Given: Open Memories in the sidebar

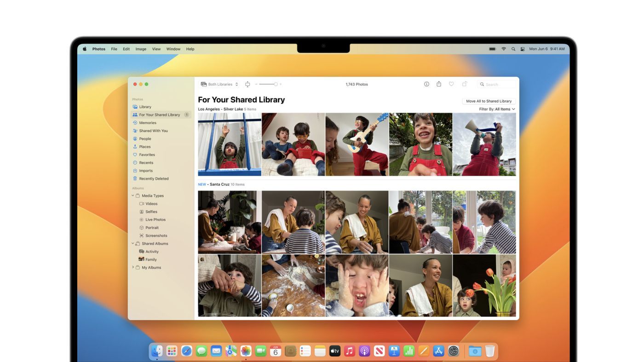Looking at the screenshot, I should 161,123.
